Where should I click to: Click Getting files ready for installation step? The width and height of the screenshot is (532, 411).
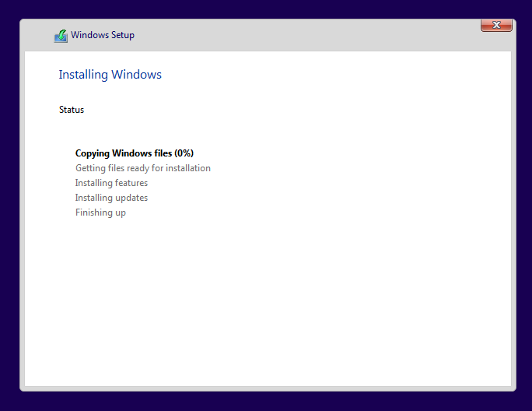pos(143,168)
